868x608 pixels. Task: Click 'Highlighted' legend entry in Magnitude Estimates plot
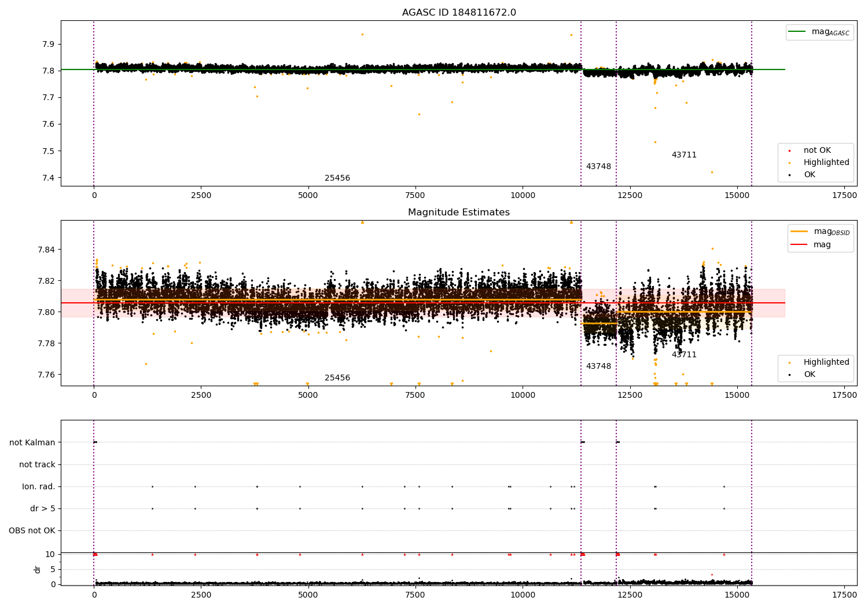pos(826,362)
